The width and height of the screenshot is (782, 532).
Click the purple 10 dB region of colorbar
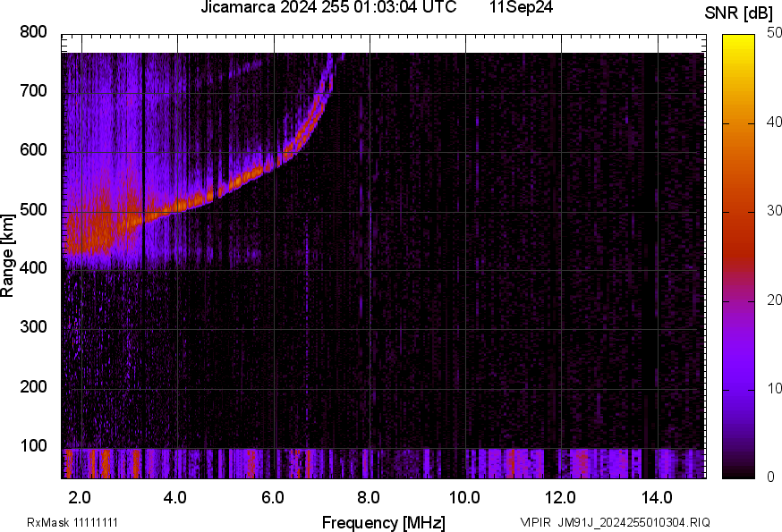(739, 388)
